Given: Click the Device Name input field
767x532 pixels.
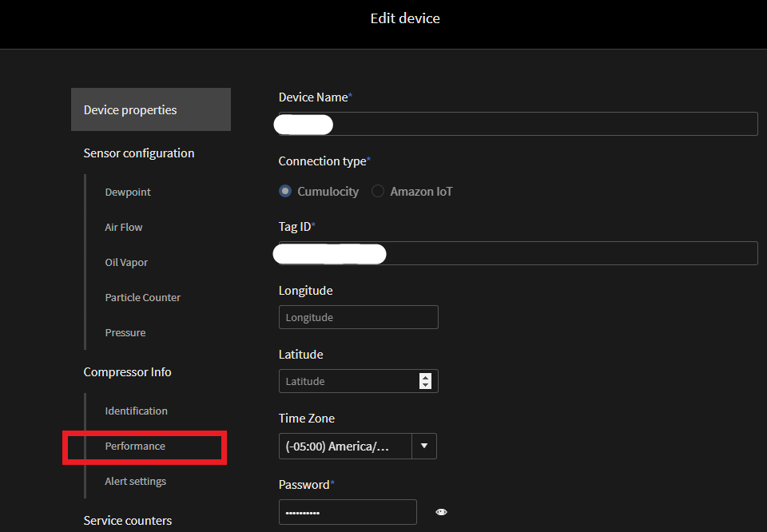Looking at the screenshot, I should tap(518, 124).
